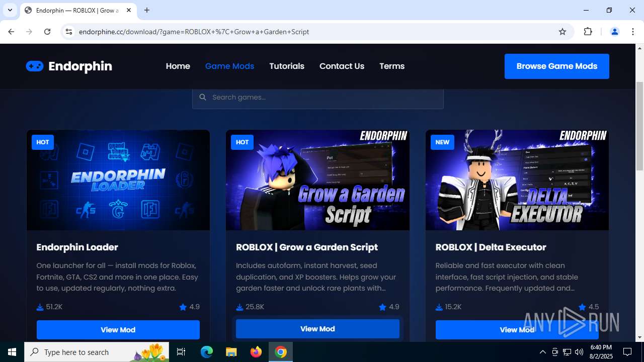Click the ROBLOX | Grow a Garden Script title
The height and width of the screenshot is (362, 644).
(307, 247)
